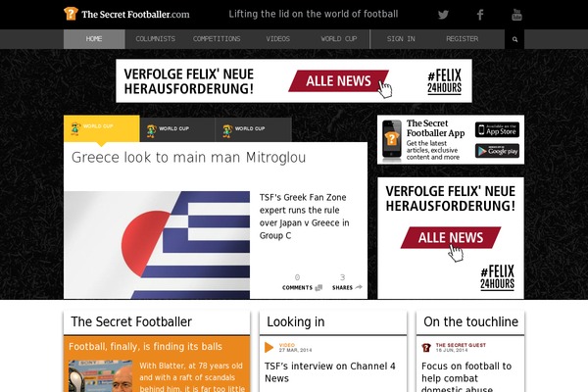This screenshot has height=392, width=588.
Task: Click ALLE NEWS in the sidebar ad
Action: [x=451, y=237]
